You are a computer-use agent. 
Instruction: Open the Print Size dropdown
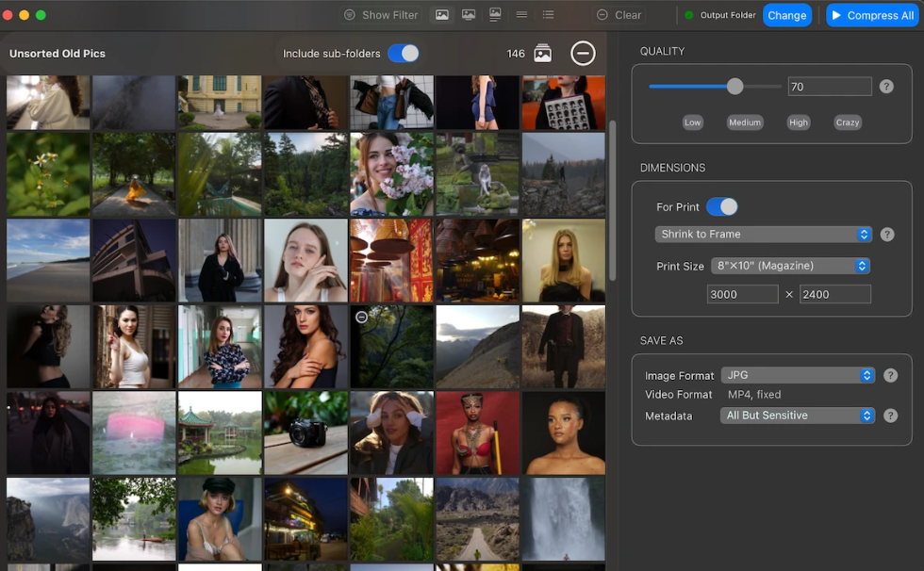[x=790, y=266]
